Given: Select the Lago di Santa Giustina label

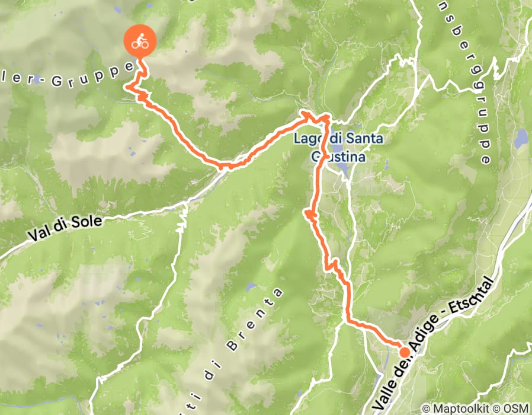Looking at the screenshot, I should 338,148.
